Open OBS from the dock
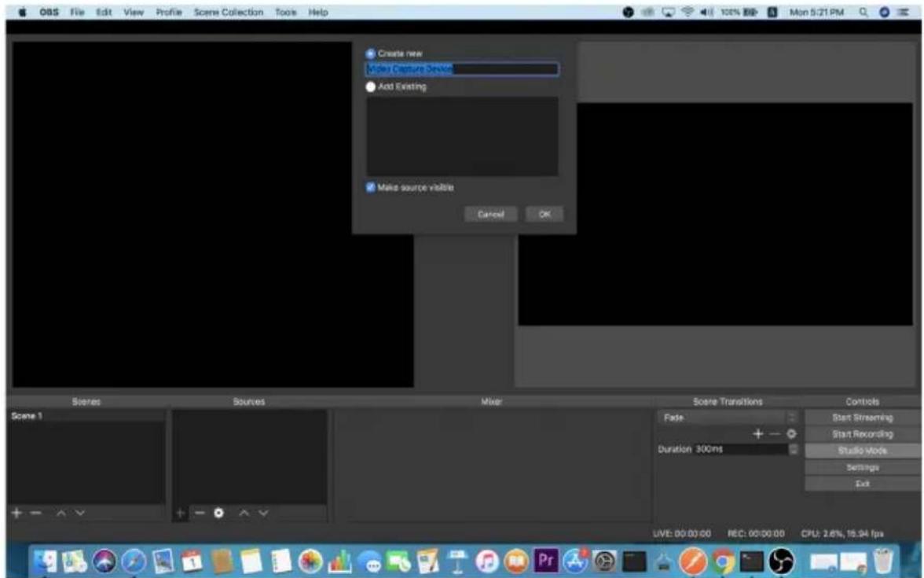The height and width of the screenshot is (578, 924). (x=782, y=561)
